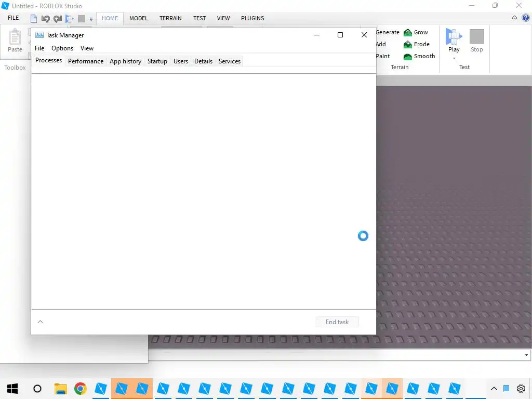Click the Roblox Studio logo in the title bar
Viewport: 532px width, 399px height.
click(x=5, y=6)
